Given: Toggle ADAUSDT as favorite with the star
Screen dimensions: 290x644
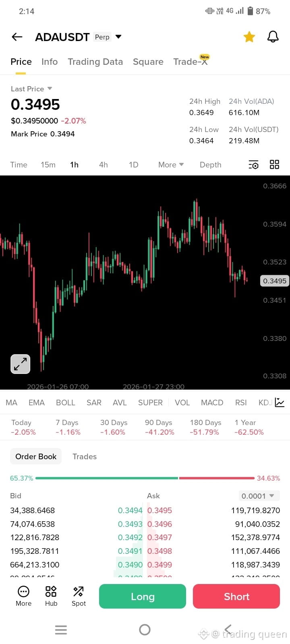Looking at the screenshot, I should 249,37.
